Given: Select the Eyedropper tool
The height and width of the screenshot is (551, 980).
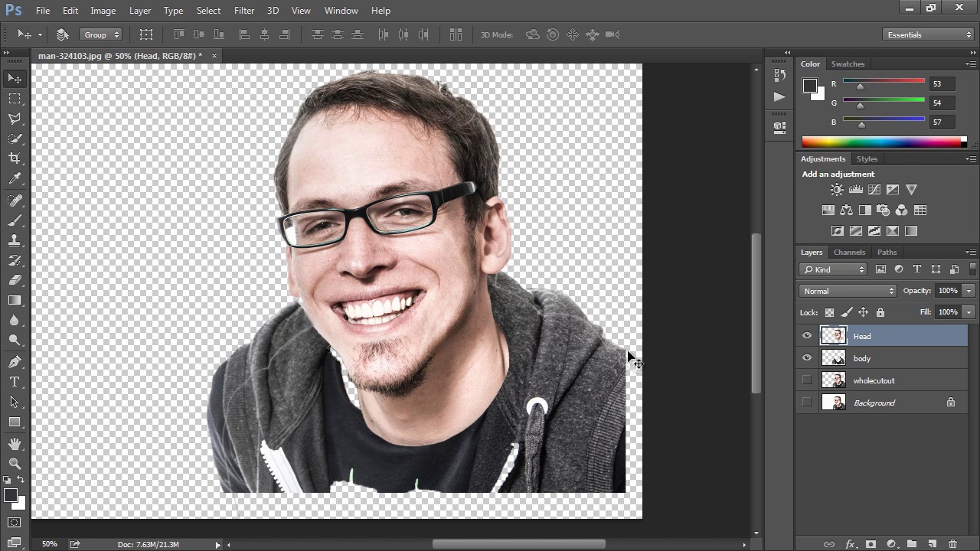Looking at the screenshot, I should coord(15,178).
